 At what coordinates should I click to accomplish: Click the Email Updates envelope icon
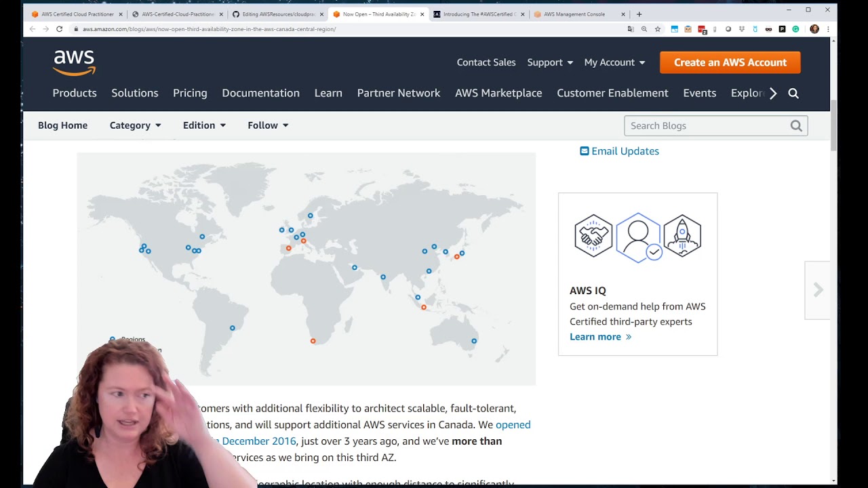[585, 151]
